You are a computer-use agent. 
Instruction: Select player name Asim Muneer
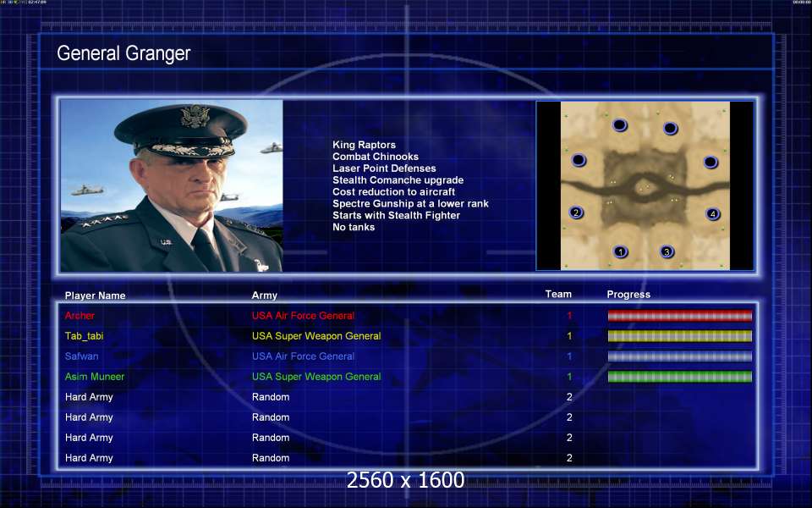tap(95, 376)
